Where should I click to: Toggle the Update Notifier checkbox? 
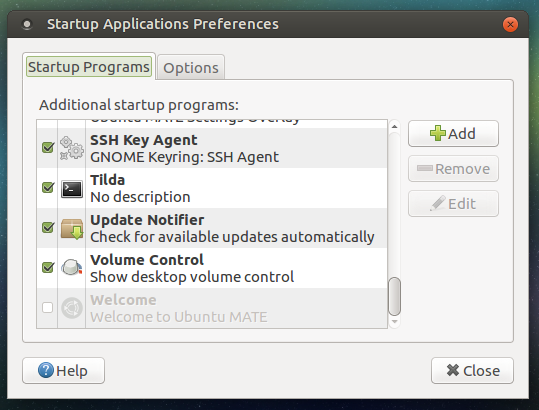[48, 228]
